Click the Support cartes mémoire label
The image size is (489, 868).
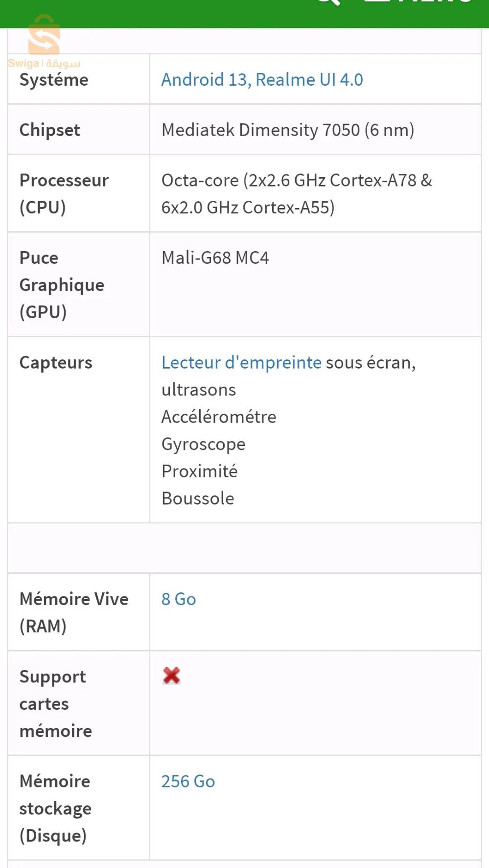pyautogui.click(x=55, y=703)
